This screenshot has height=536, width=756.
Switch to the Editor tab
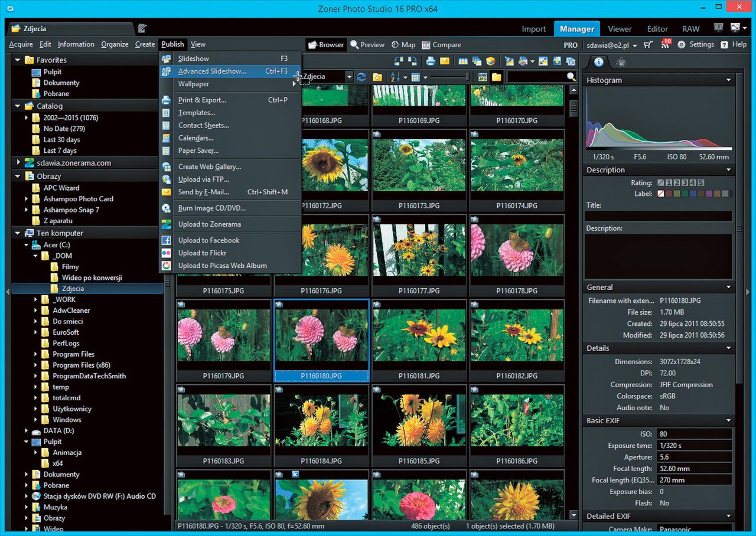pos(657,29)
